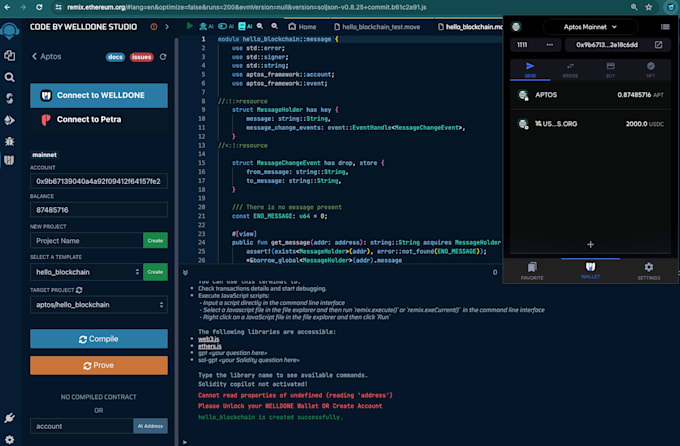Click the BALANCE field showing 87485716

click(99, 210)
